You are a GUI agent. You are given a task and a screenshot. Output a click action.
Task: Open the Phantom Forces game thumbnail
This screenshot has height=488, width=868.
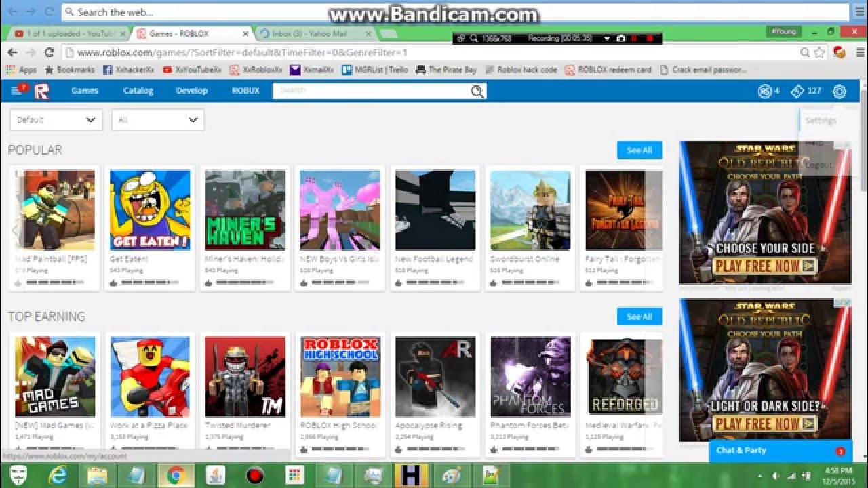click(x=530, y=377)
